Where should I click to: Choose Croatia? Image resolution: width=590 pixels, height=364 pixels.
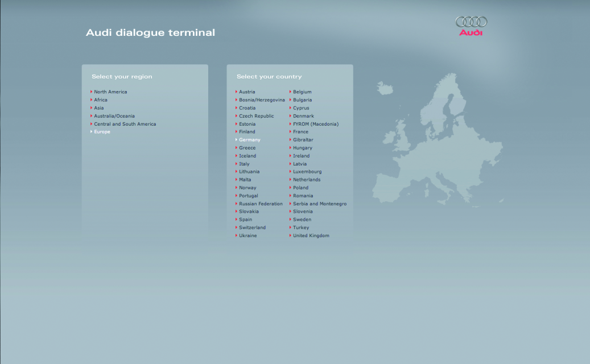click(247, 108)
